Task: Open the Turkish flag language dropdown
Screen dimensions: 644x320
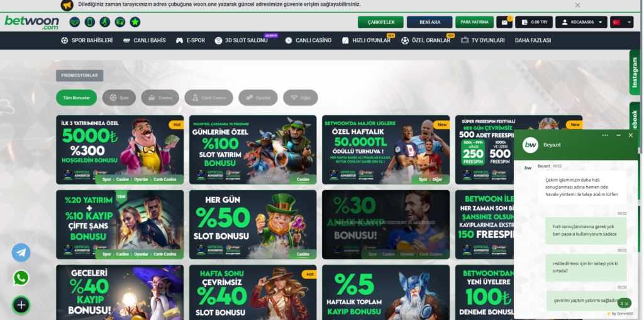Action: [x=622, y=22]
